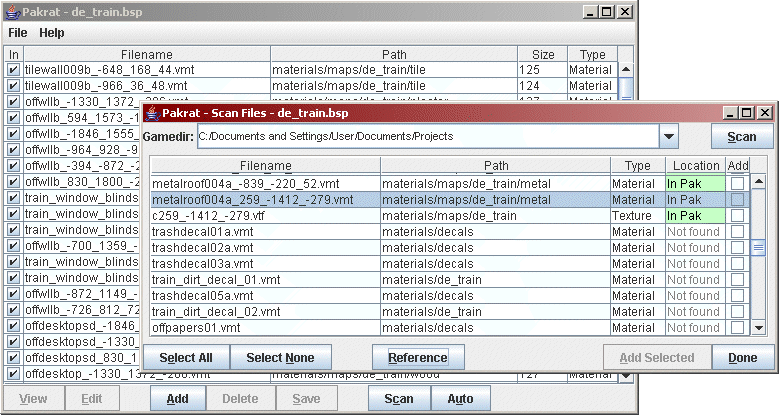Close the main Pakrat window
The image size is (779, 415).
tap(624, 12)
